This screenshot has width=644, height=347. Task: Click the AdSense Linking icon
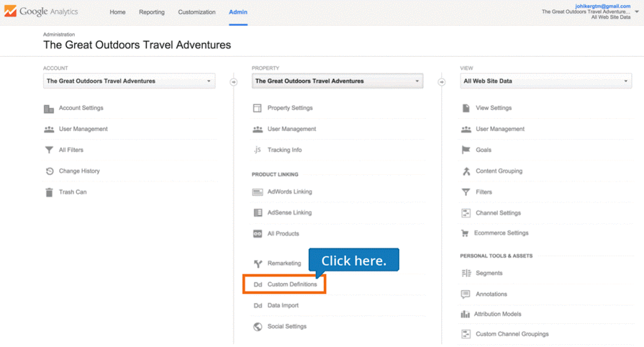[x=258, y=212]
